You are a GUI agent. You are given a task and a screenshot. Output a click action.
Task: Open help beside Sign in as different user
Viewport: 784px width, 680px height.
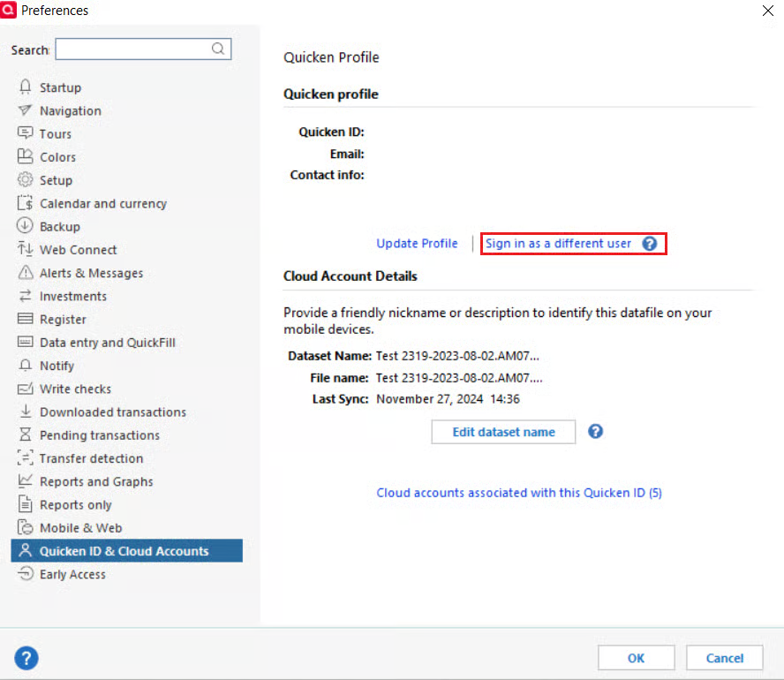(x=650, y=244)
